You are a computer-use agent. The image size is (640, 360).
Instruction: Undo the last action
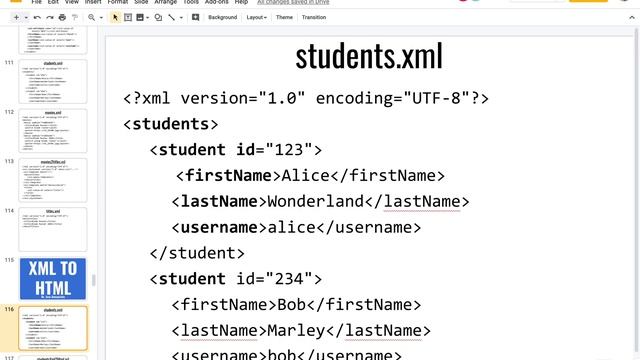point(37,18)
